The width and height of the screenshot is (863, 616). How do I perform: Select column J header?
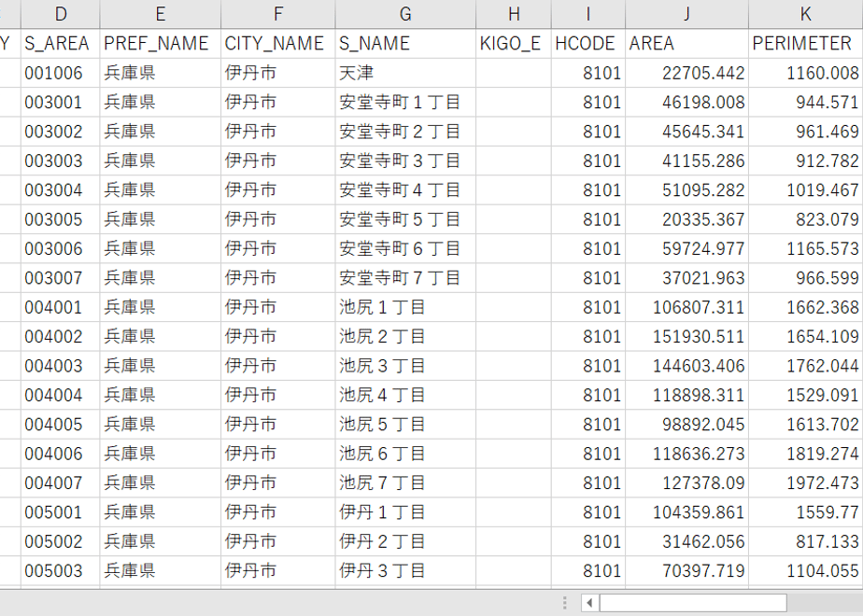pyautogui.click(x=686, y=14)
